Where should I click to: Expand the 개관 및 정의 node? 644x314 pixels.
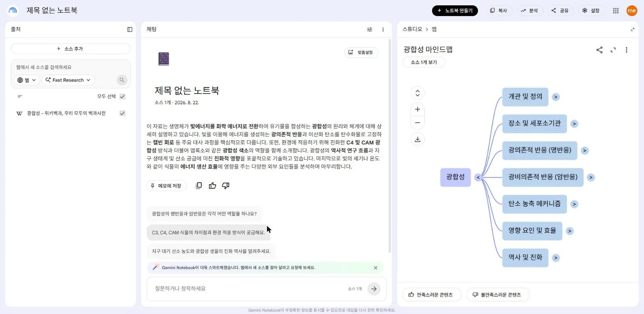click(556, 97)
